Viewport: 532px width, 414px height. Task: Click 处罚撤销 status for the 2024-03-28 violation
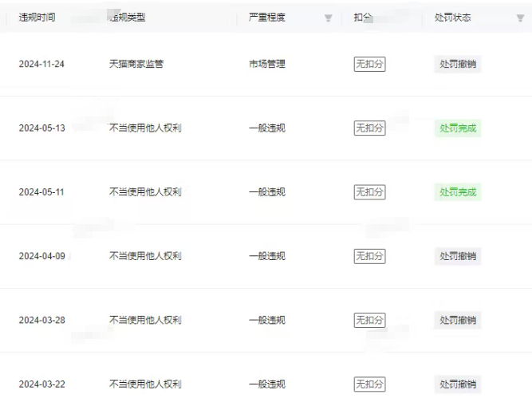tap(458, 320)
